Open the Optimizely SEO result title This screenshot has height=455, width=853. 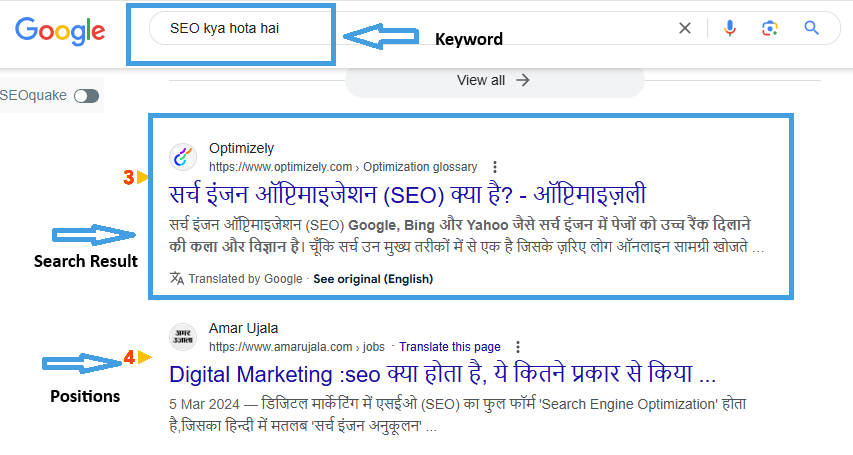[407, 194]
